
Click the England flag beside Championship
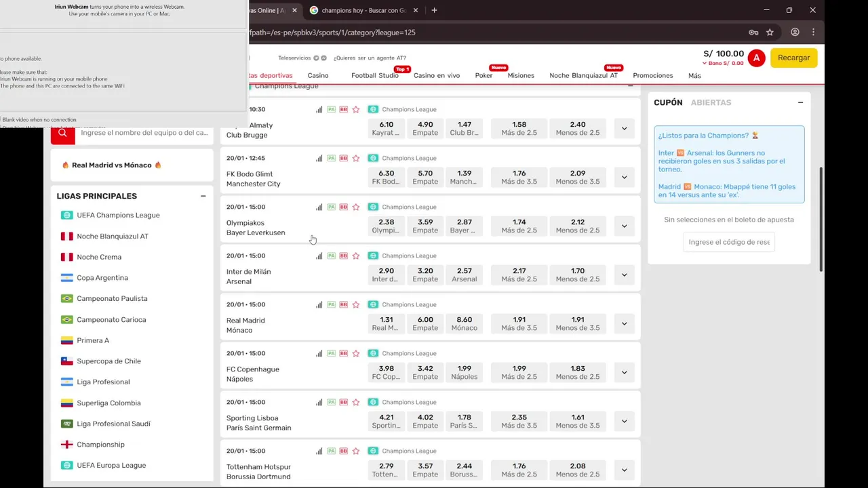[66, 445]
